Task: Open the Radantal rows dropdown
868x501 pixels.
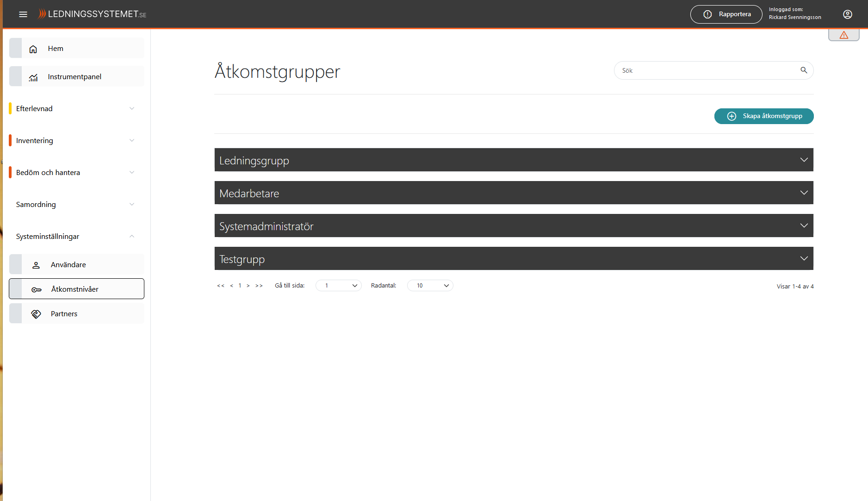Action: 430,286
